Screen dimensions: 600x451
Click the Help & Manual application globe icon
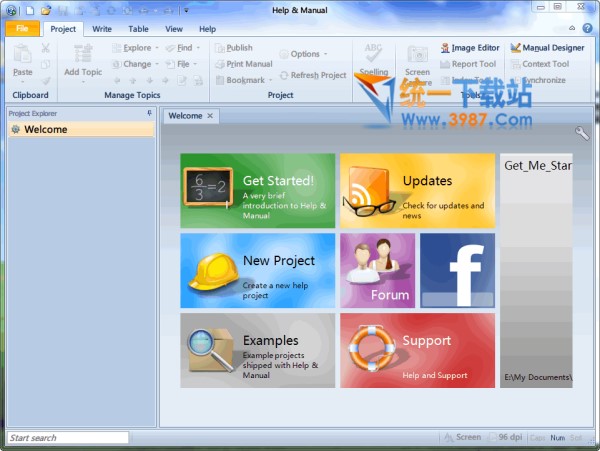tap(11, 11)
